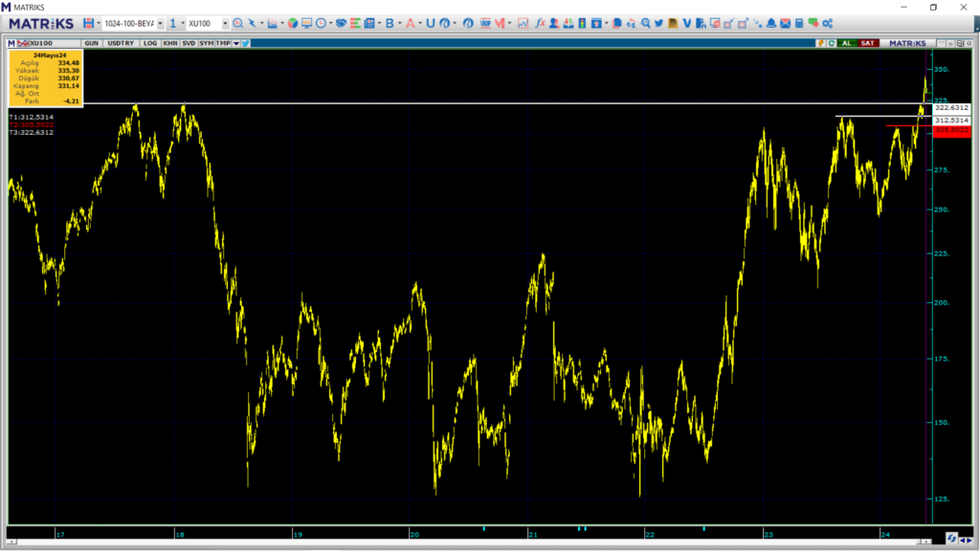Image resolution: width=980 pixels, height=551 pixels.
Task: Click the chart's horizontal scrollbar
Action: coord(479,539)
